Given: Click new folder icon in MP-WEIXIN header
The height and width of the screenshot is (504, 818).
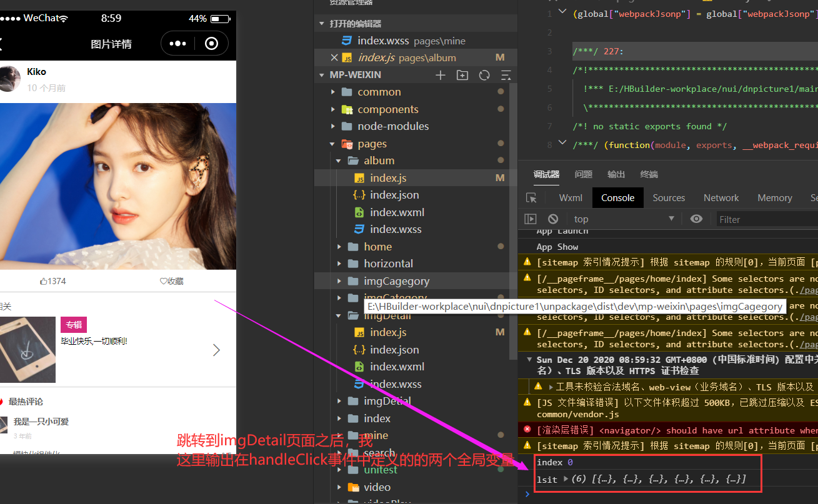Looking at the screenshot, I should 462,75.
